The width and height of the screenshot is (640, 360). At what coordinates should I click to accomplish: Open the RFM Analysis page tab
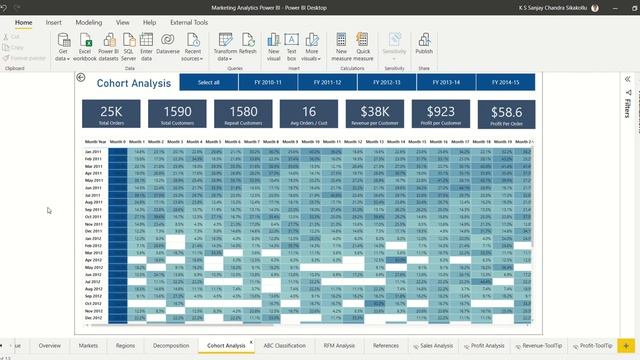pos(339,346)
